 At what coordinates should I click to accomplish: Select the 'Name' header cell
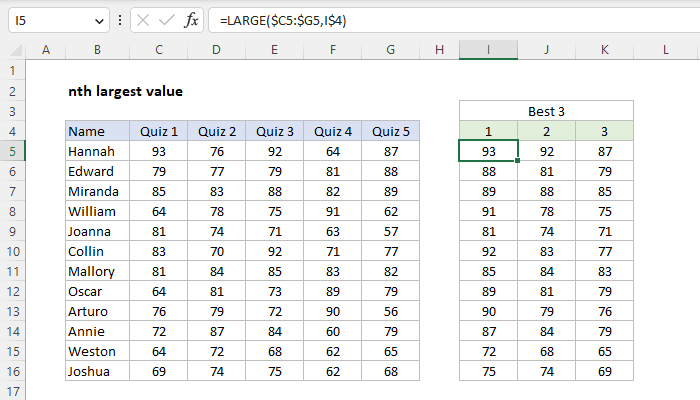(x=97, y=131)
